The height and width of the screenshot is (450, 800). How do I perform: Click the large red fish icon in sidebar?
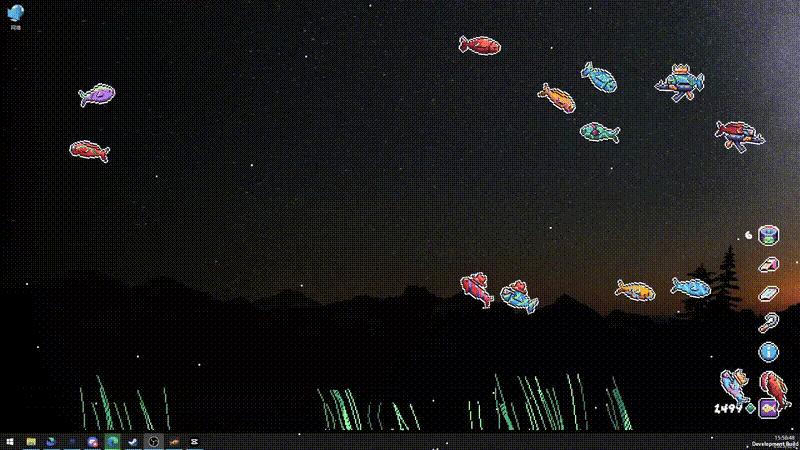point(769,382)
